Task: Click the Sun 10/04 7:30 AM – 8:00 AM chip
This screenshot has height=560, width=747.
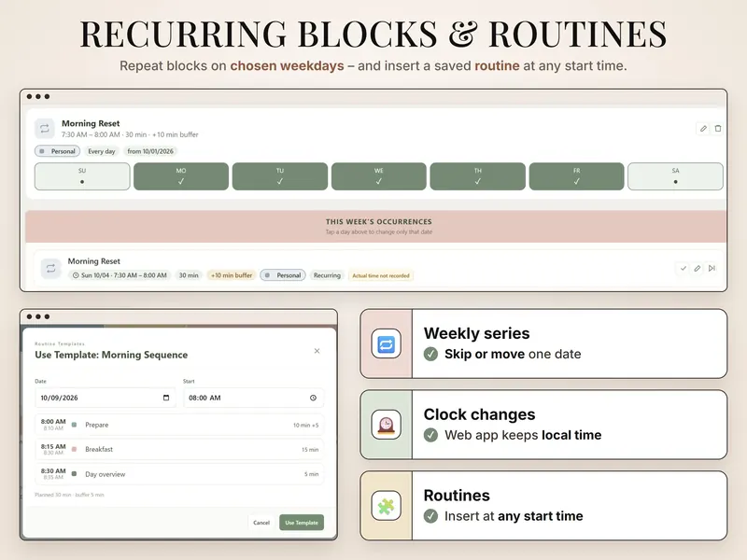Action: [120, 275]
